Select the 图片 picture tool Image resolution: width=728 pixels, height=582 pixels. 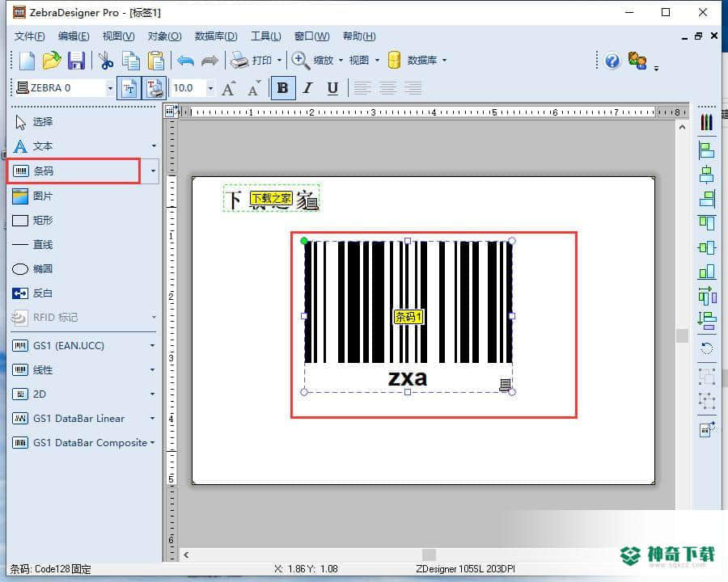pos(32,196)
